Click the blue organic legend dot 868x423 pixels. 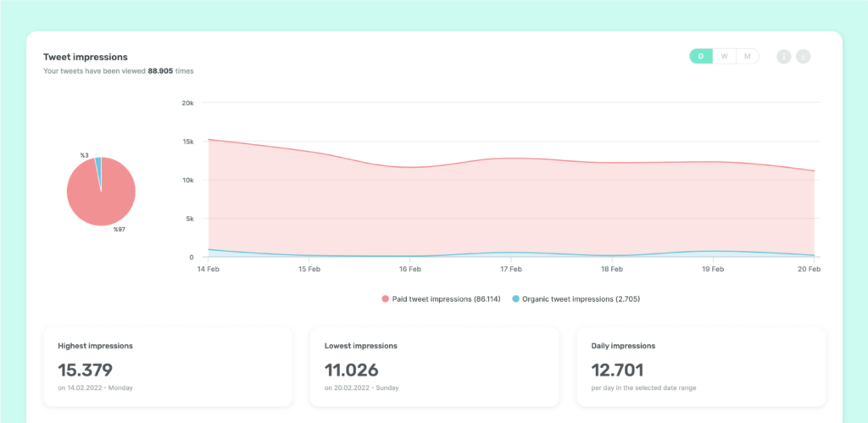[x=516, y=299]
